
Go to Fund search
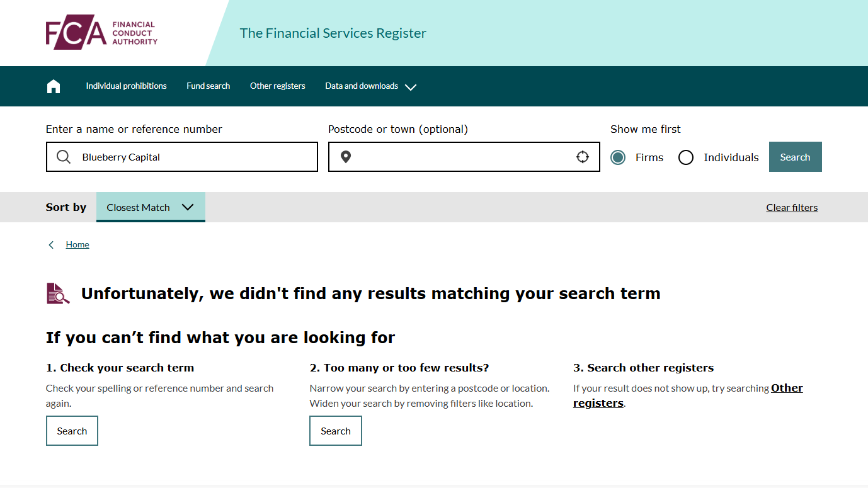pos(208,86)
